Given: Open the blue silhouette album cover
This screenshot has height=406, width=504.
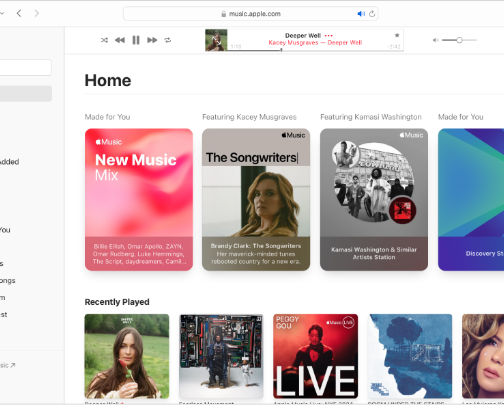Looking at the screenshot, I should [x=410, y=356].
